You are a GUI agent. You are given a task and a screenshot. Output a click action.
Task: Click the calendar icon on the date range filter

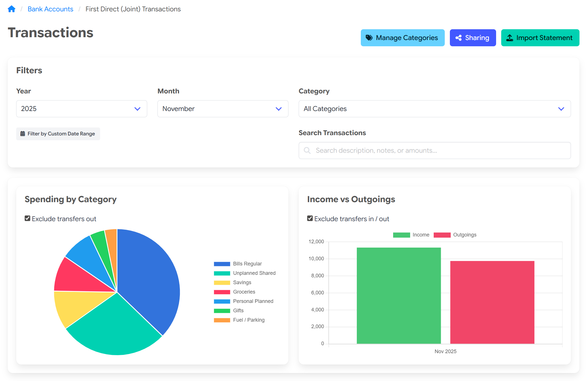pos(22,133)
